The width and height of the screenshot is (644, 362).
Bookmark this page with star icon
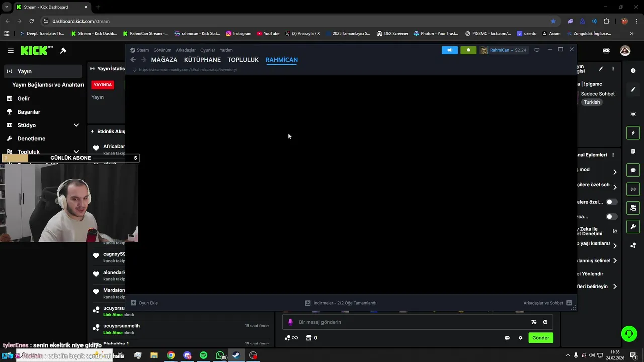pos(553,21)
